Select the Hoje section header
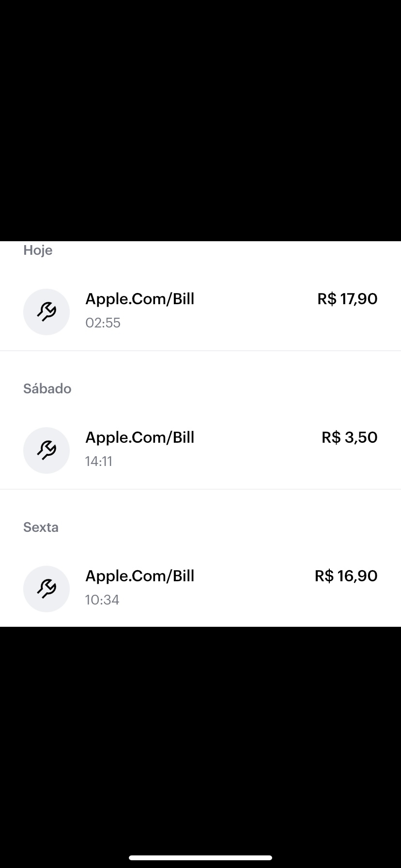Screen dimensions: 401x868 [x=38, y=250]
